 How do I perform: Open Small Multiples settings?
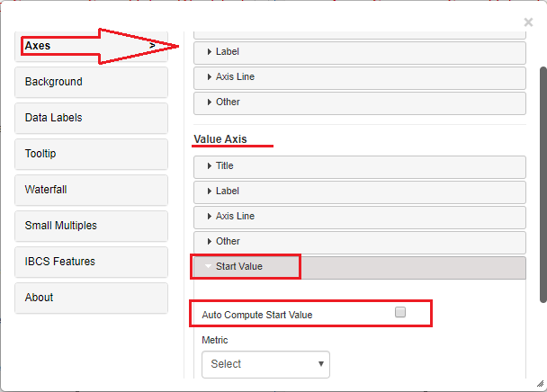90,226
